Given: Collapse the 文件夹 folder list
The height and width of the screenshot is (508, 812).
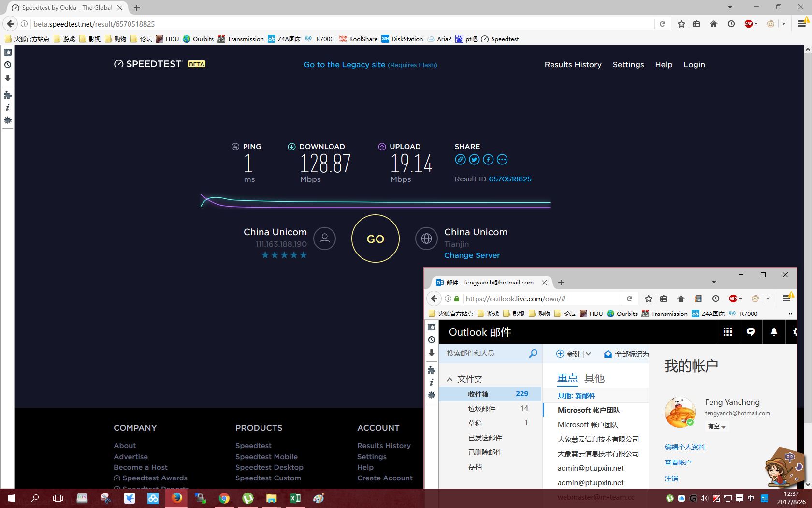Looking at the screenshot, I should point(449,379).
